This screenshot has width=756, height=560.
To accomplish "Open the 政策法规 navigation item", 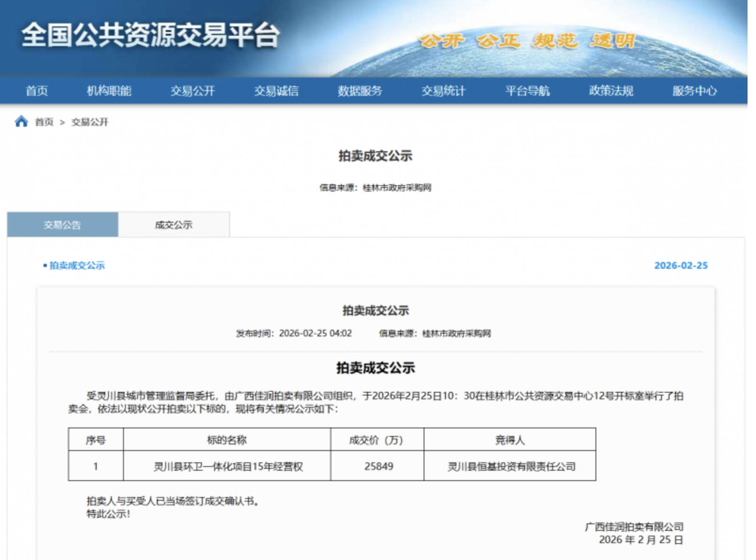I will (x=611, y=91).
